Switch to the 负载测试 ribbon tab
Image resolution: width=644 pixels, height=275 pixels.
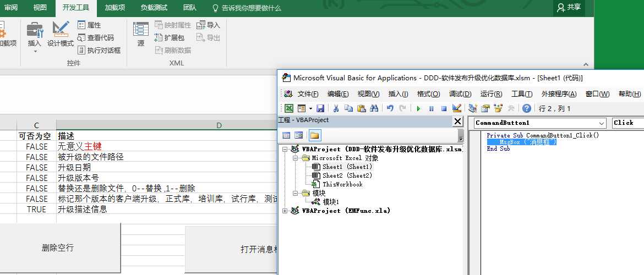click(x=154, y=8)
